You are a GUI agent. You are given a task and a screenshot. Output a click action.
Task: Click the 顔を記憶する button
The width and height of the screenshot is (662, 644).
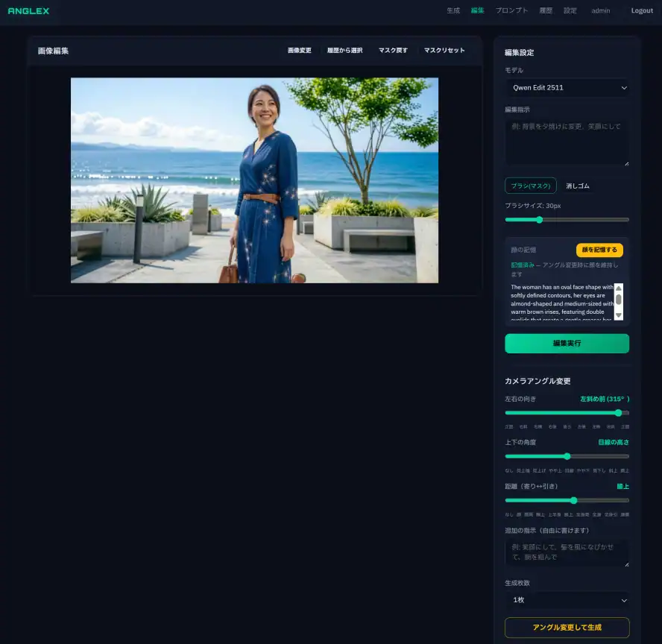click(600, 250)
